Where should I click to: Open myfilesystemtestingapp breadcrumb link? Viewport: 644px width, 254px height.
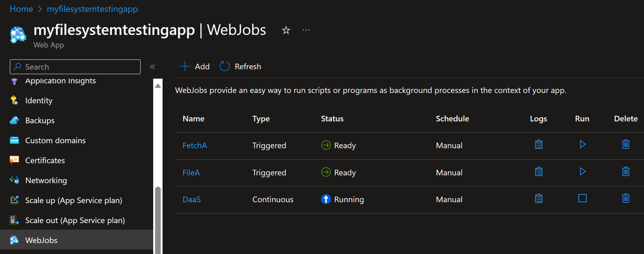point(92,9)
